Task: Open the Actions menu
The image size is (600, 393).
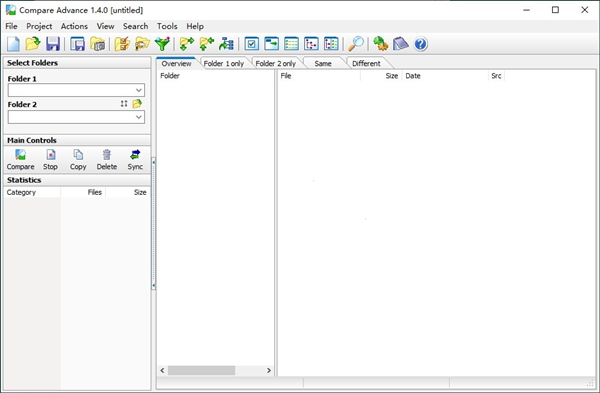Action: (74, 26)
